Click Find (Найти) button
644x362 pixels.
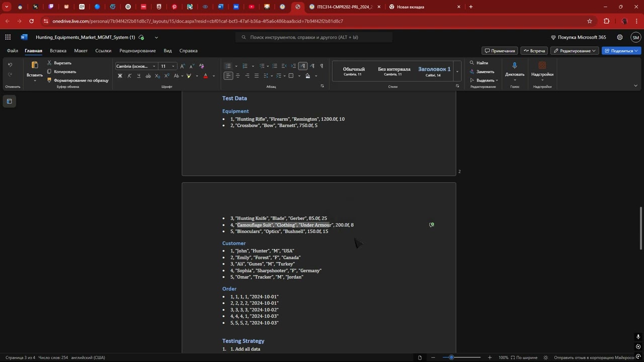[x=478, y=63]
